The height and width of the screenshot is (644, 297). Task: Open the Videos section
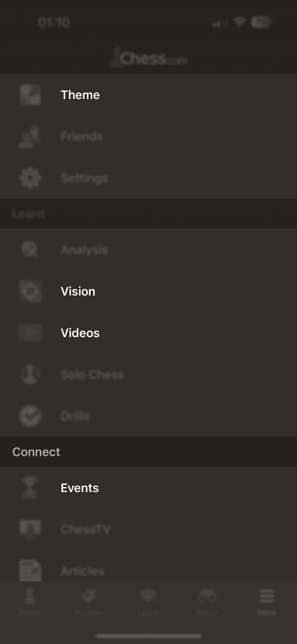pos(148,333)
